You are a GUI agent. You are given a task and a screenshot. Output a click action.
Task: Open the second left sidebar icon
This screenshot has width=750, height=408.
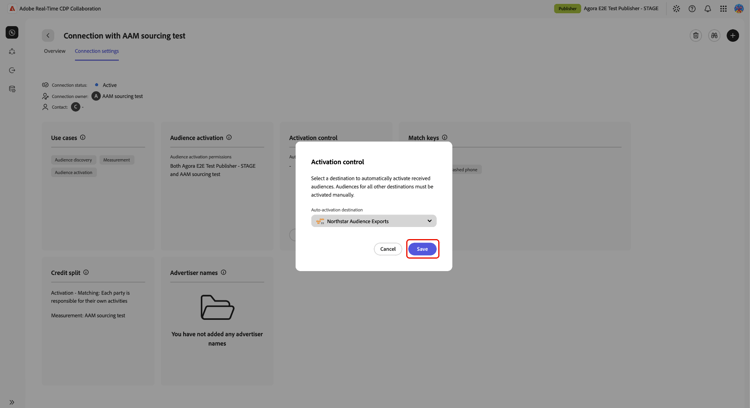(x=12, y=52)
